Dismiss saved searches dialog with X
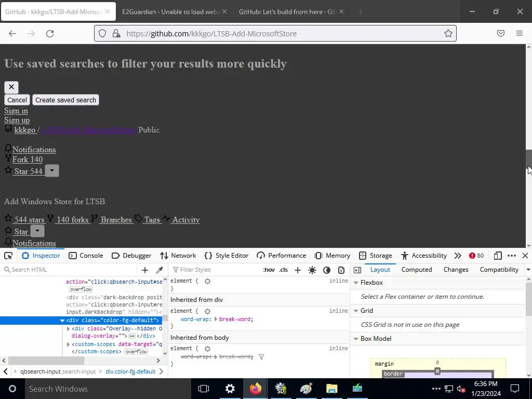Screen dimensions: 532x399 11,87
